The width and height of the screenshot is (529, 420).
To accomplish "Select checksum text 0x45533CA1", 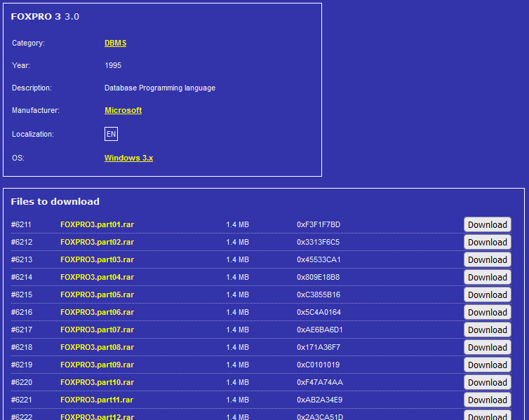I will click(319, 259).
